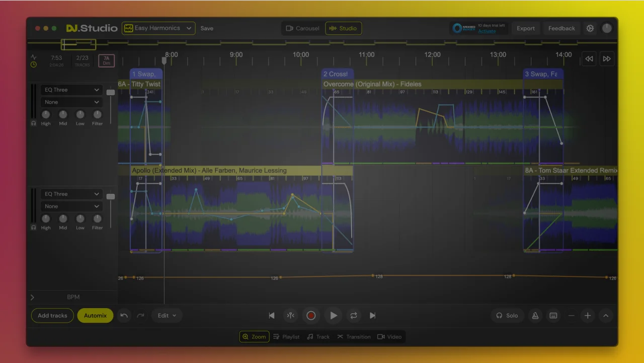Open the Edit dropdown menu
This screenshot has height=363, width=644.
(167, 316)
